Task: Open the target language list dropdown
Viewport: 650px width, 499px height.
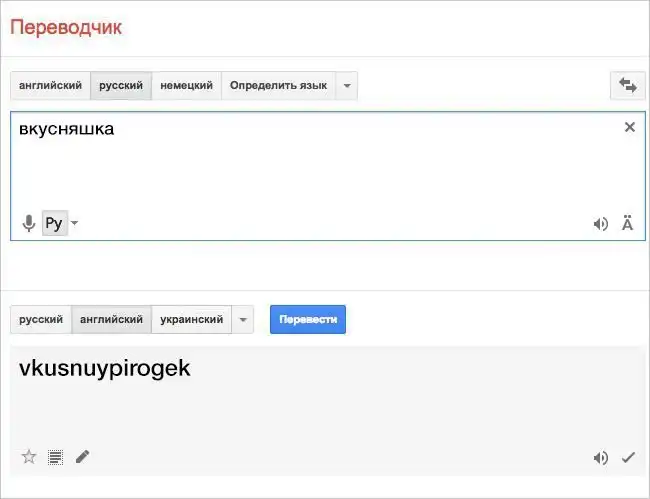Action: coord(243,320)
